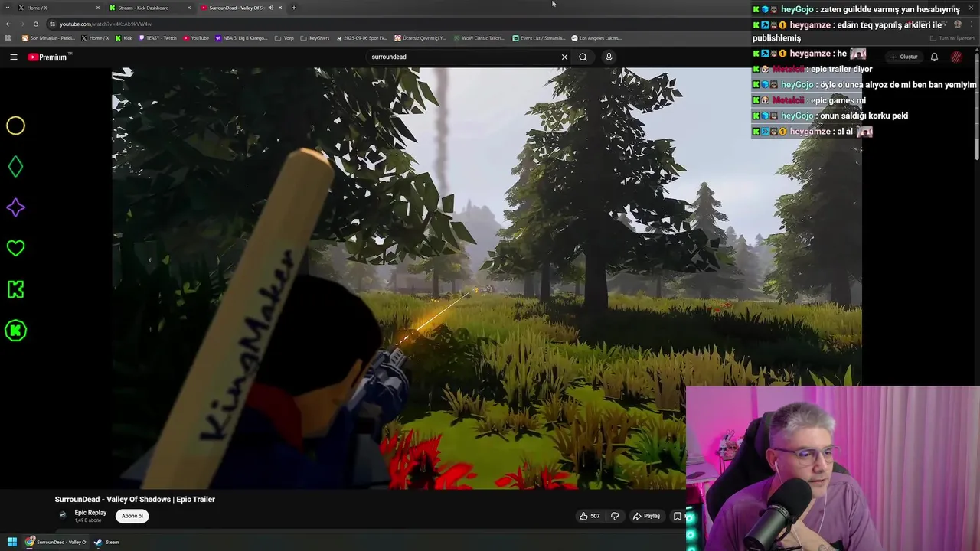
Task: Save the video with the bookmark icon
Action: point(677,516)
